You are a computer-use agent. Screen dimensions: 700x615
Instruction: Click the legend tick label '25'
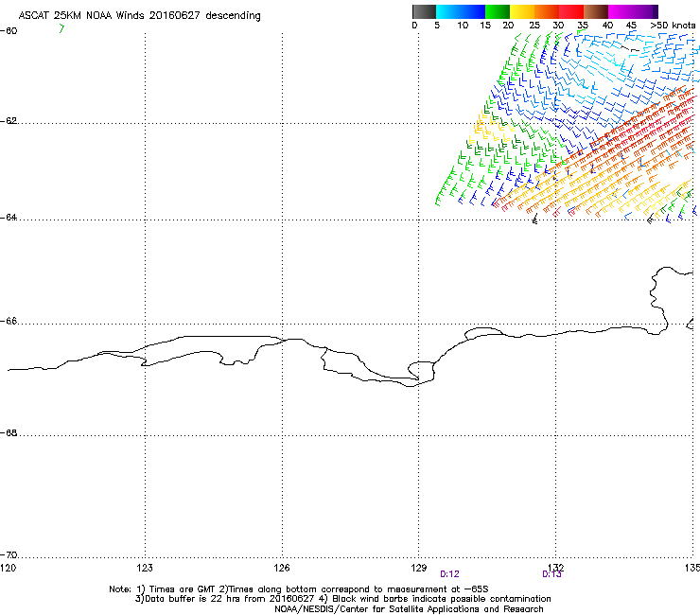[x=534, y=25]
